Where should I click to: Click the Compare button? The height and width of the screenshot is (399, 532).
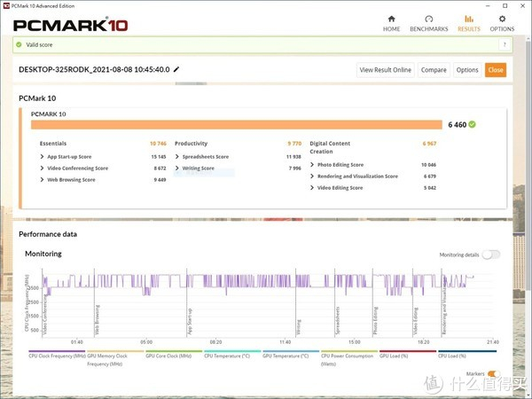pos(434,70)
